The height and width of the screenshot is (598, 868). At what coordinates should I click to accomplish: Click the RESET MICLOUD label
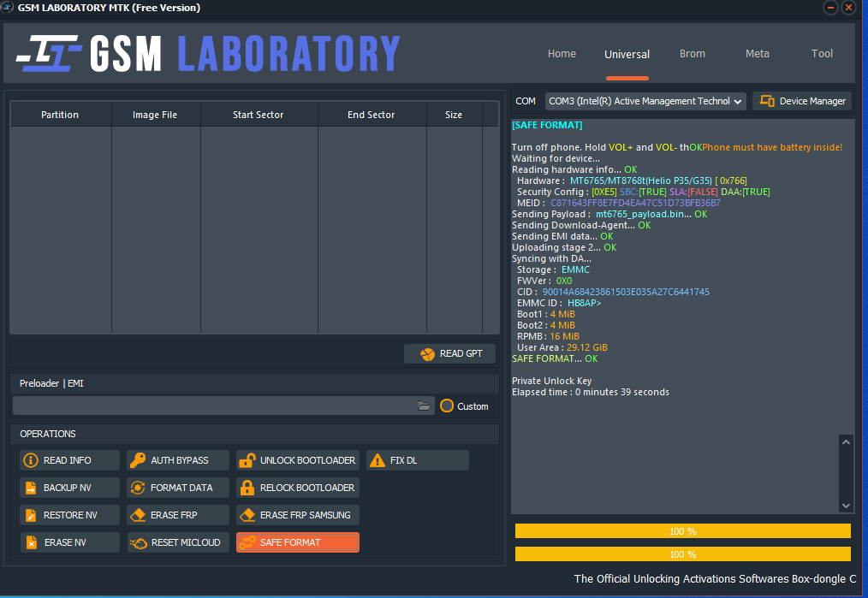[x=186, y=542]
